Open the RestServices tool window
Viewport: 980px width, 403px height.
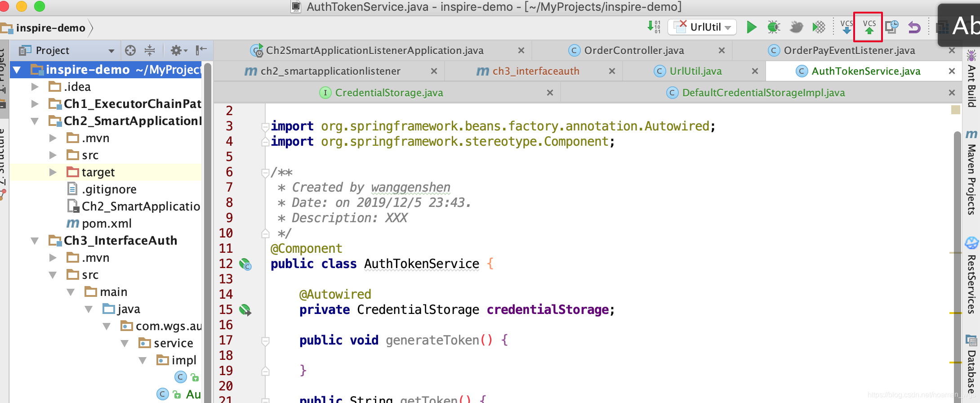[x=971, y=275]
